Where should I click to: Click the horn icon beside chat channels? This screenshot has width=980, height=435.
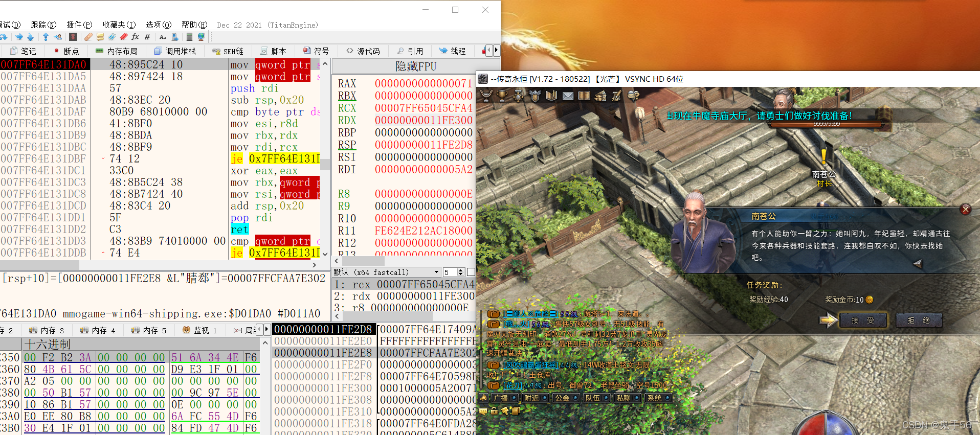pyautogui.click(x=483, y=398)
